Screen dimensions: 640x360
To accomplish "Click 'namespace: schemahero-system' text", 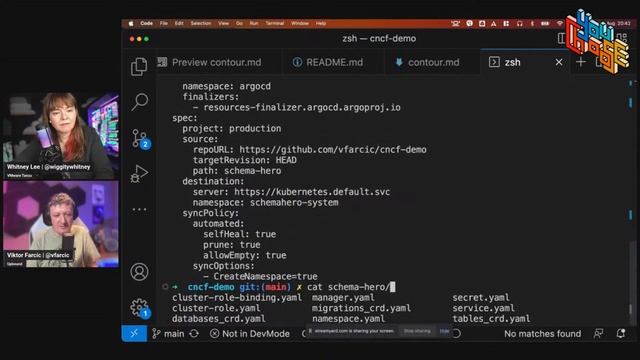I will tap(265, 202).
